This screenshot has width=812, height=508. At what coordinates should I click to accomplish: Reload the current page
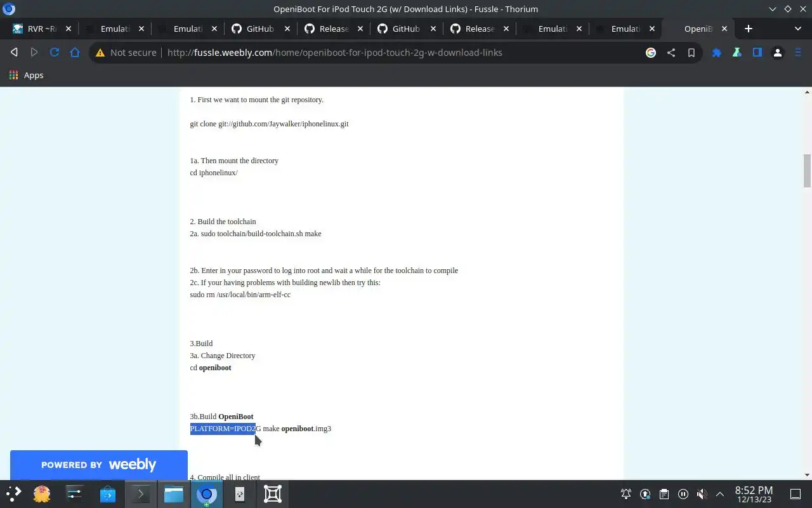tap(55, 53)
